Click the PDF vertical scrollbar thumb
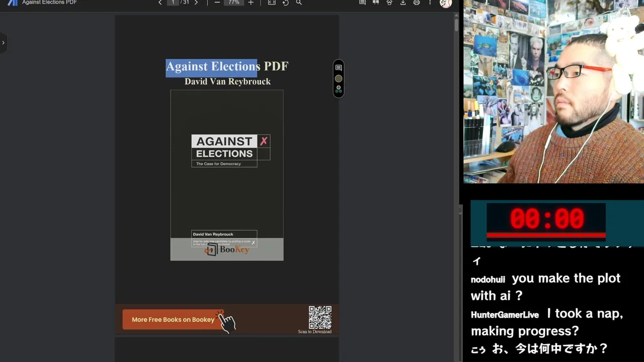644x362 pixels. (x=456, y=25)
